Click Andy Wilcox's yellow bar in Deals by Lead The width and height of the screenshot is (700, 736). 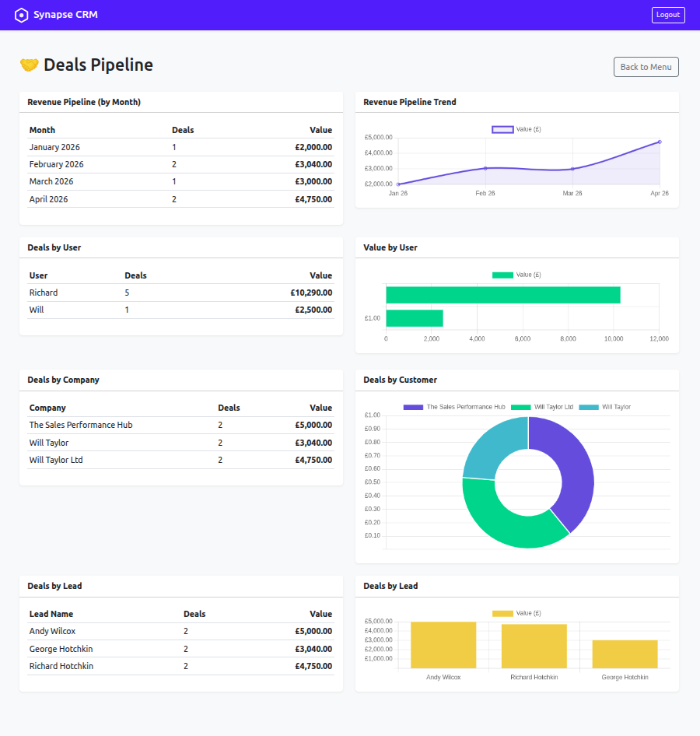[443, 644]
